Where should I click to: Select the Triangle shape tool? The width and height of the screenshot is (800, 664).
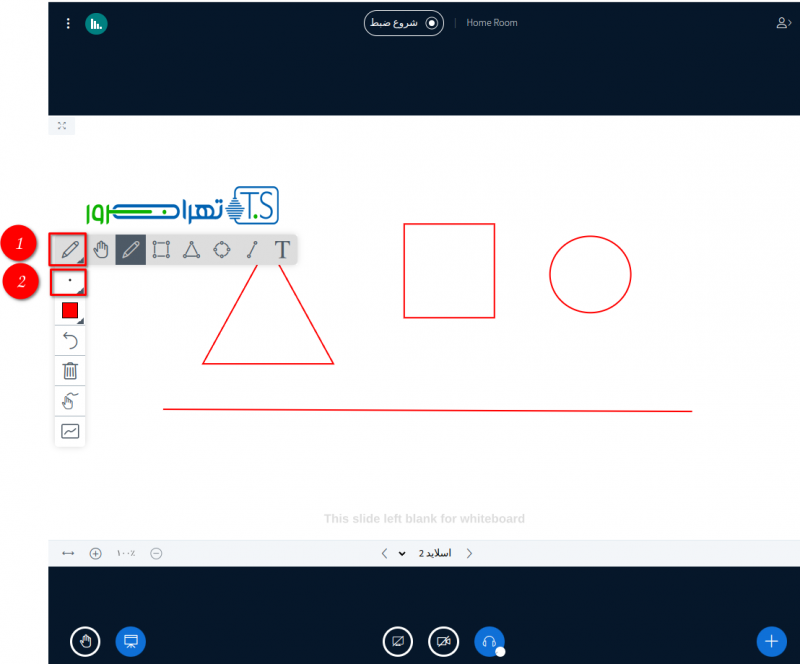[x=191, y=249]
